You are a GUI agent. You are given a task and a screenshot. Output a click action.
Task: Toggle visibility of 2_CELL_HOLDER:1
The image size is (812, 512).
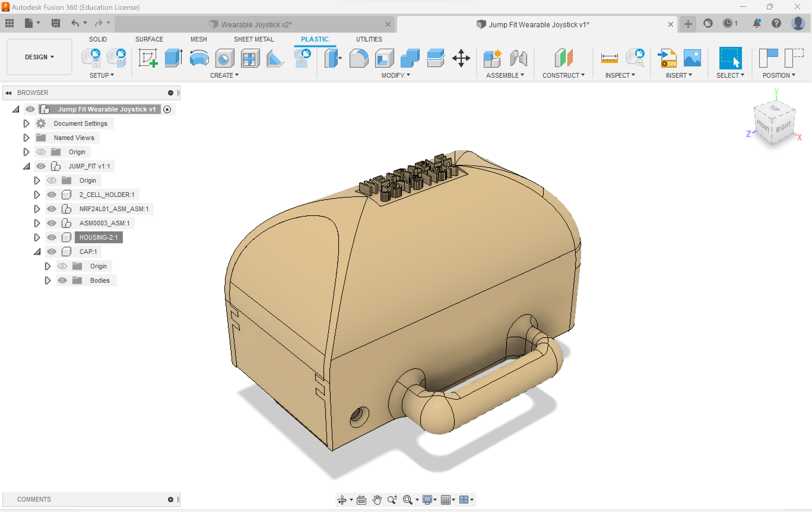coord(51,195)
